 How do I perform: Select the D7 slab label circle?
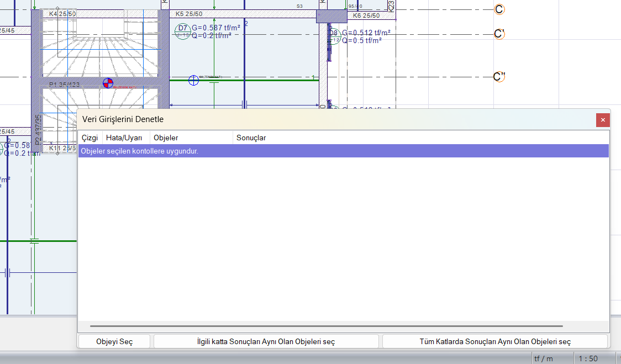182,30
